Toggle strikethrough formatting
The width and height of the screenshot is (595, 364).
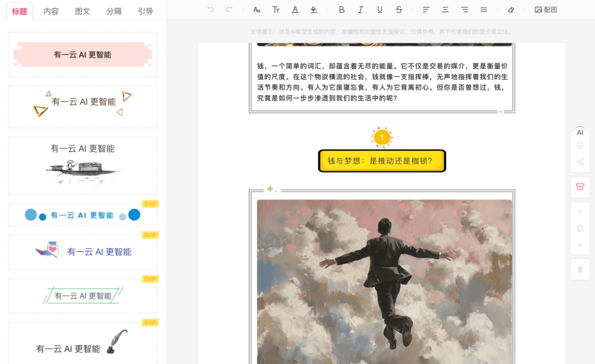tap(399, 9)
